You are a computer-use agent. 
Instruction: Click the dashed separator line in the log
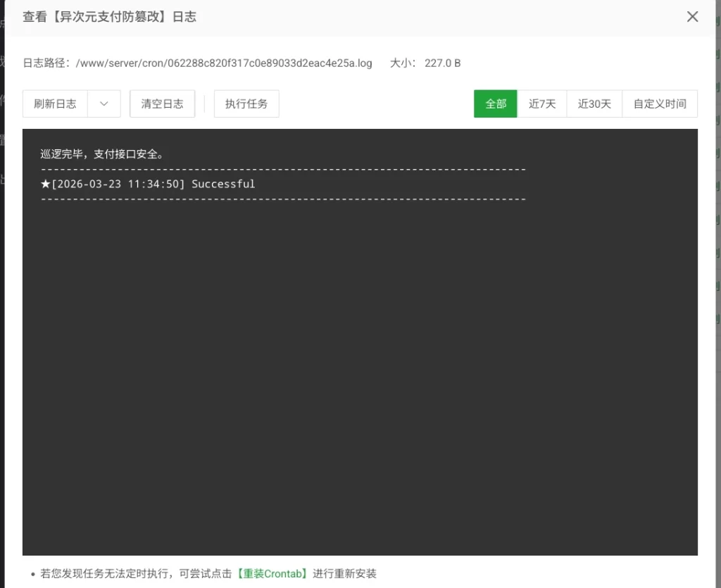pos(282,169)
